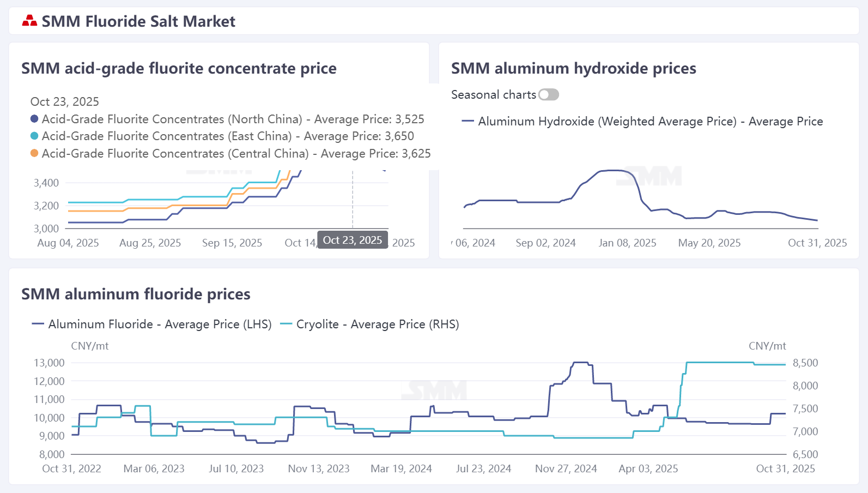Click East China legend color dot
868x493 pixels.
click(x=34, y=136)
